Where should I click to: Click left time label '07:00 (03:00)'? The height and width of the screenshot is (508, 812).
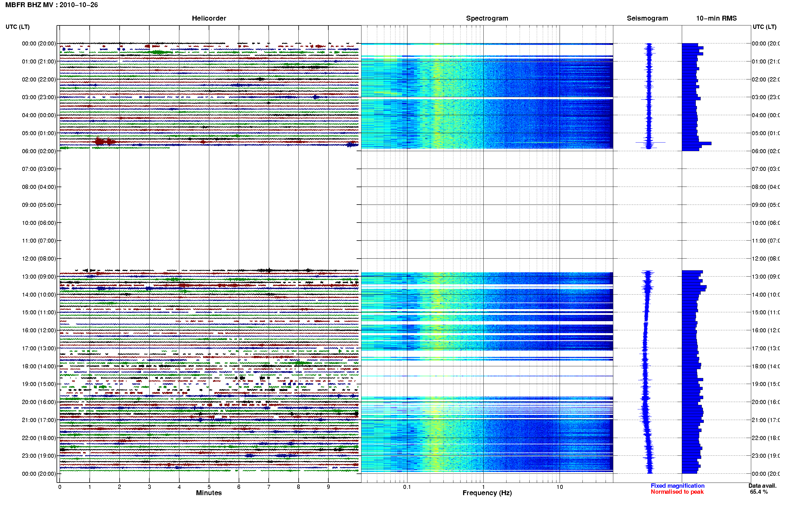[39, 169]
